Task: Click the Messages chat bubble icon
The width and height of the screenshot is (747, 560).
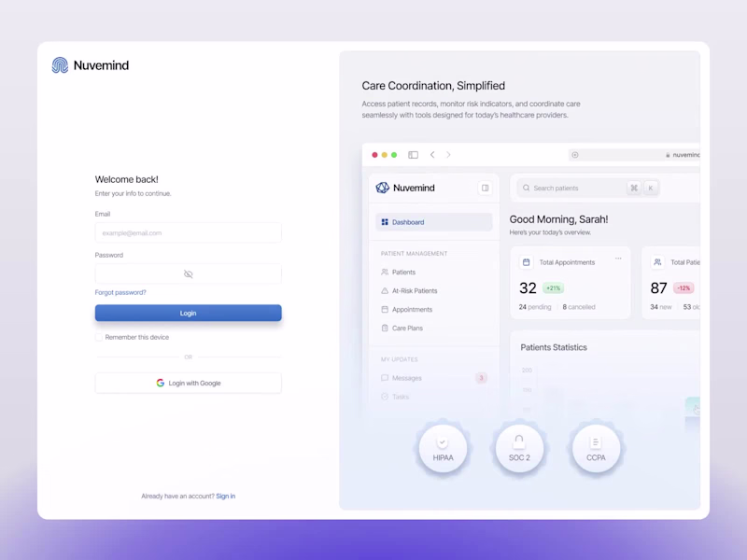Action: coord(385,378)
